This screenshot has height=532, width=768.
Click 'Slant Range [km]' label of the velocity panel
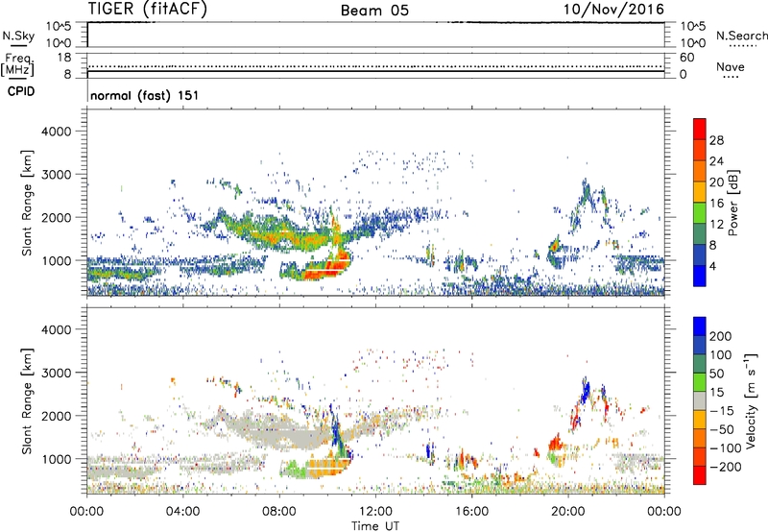click(27, 401)
